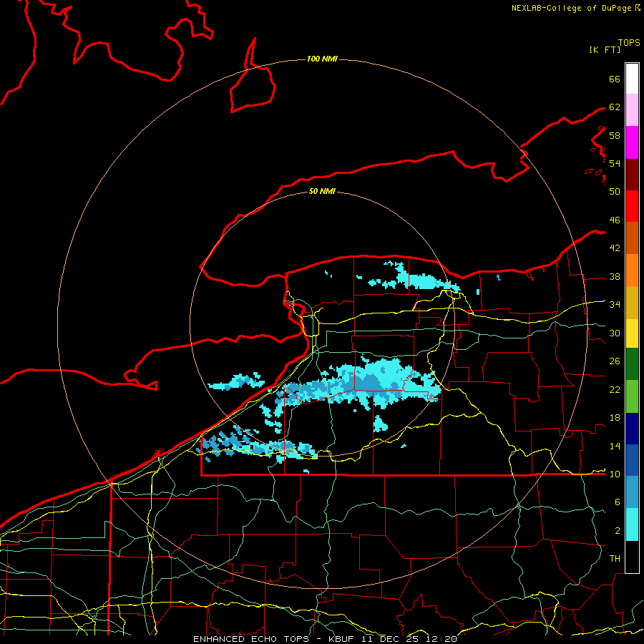Click the magenta legend swatch
This screenshot has height=644, width=644.
point(632,142)
